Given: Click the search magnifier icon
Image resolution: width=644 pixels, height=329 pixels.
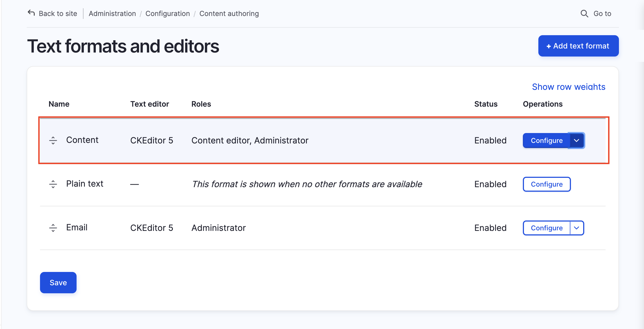Looking at the screenshot, I should pos(584,14).
